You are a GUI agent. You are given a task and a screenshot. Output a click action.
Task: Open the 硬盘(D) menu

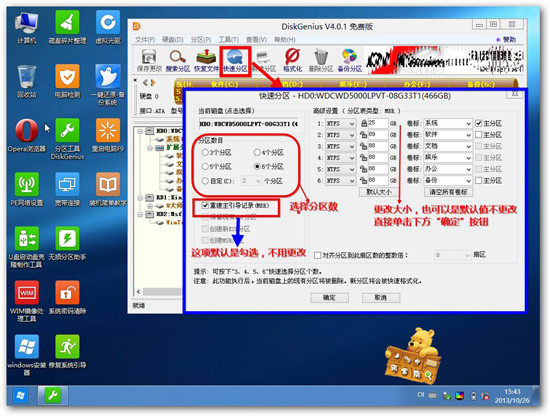click(173, 40)
